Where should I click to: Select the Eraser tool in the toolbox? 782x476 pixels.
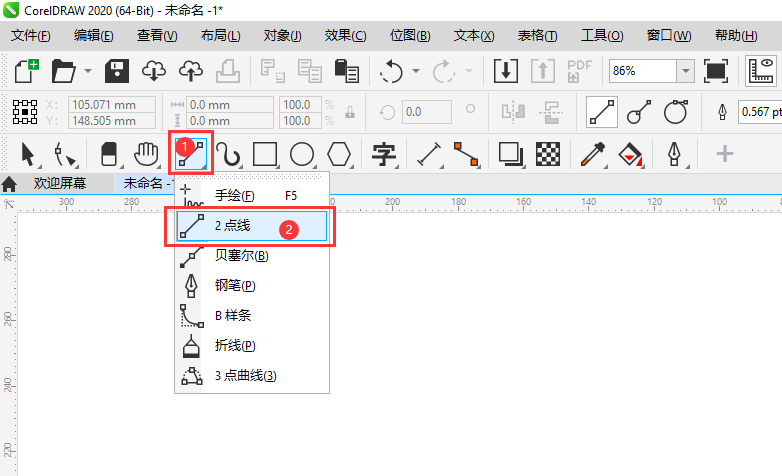(109, 154)
